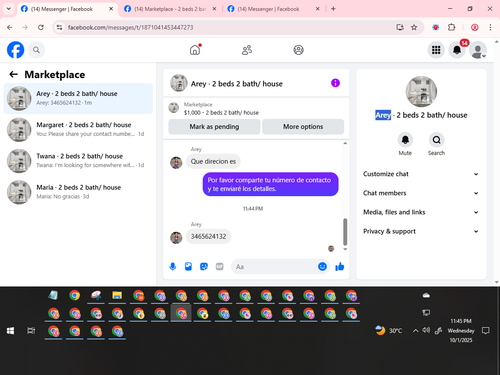
Task: Open the Groups icon in top navigation
Action: point(298,50)
